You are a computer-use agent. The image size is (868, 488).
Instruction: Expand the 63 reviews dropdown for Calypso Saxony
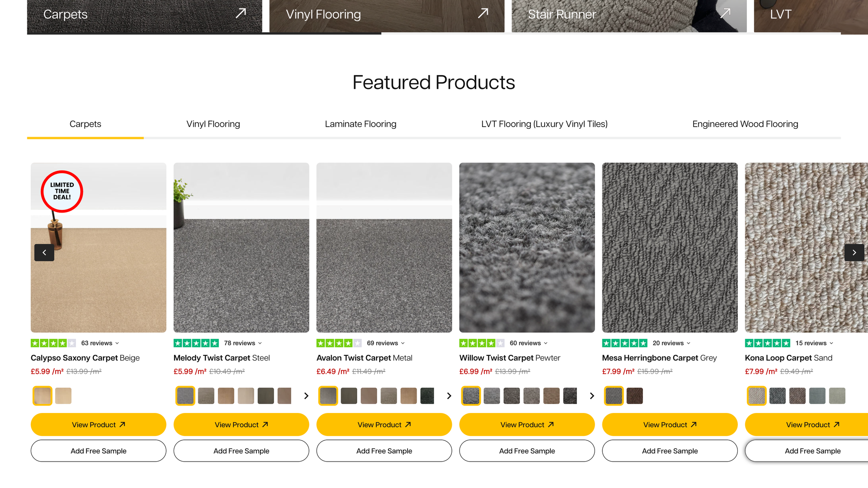tap(100, 343)
